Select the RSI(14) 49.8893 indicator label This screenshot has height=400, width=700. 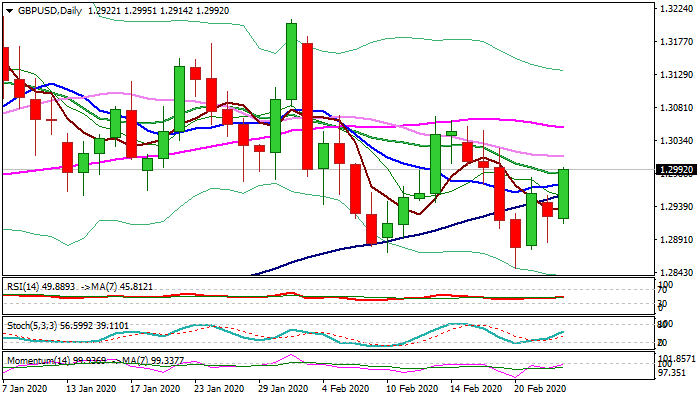tap(41, 287)
